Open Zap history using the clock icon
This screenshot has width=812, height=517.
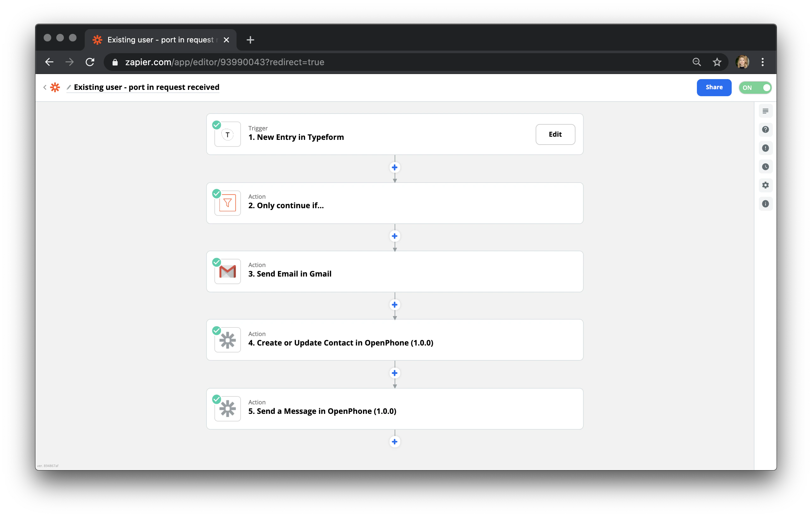(x=766, y=166)
